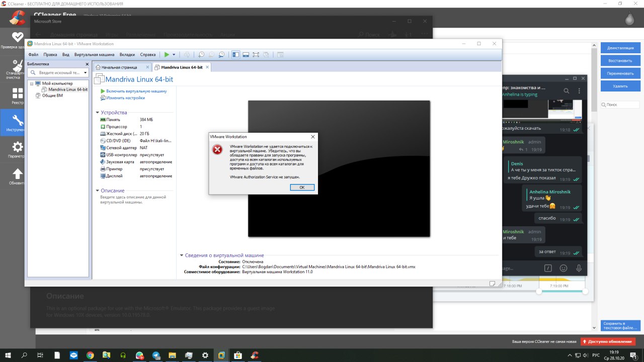This screenshot has width=644, height=362.
Task: Click the black VM screen preview thumbnail
Action: pyautogui.click(x=339, y=168)
